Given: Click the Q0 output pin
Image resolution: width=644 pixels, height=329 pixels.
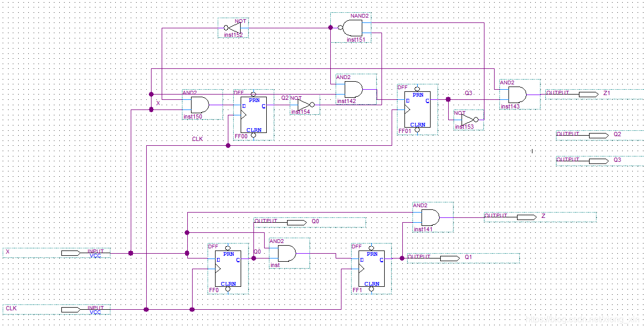Looking at the screenshot, I should coord(297,222).
